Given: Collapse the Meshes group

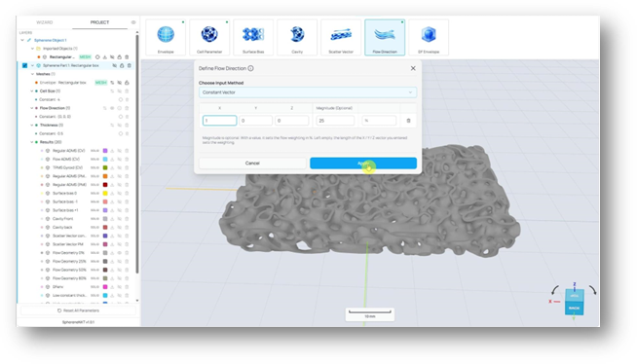Looking at the screenshot, I should 32,74.
